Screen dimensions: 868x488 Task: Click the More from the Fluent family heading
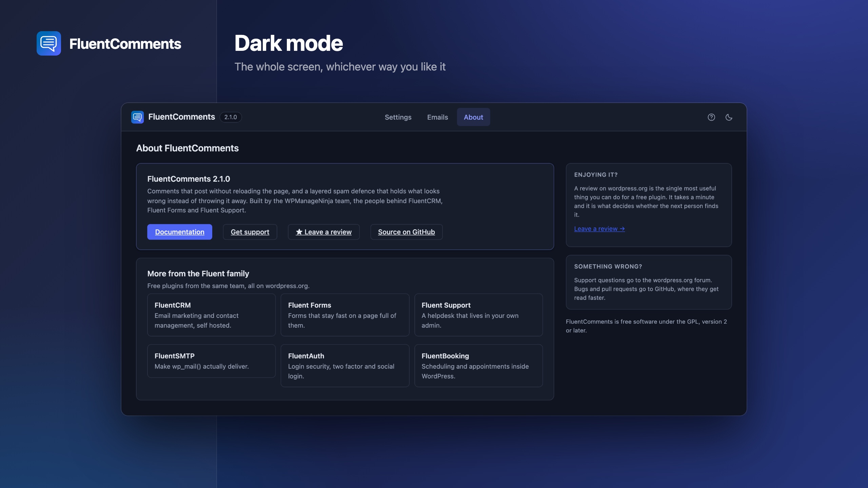pos(198,273)
